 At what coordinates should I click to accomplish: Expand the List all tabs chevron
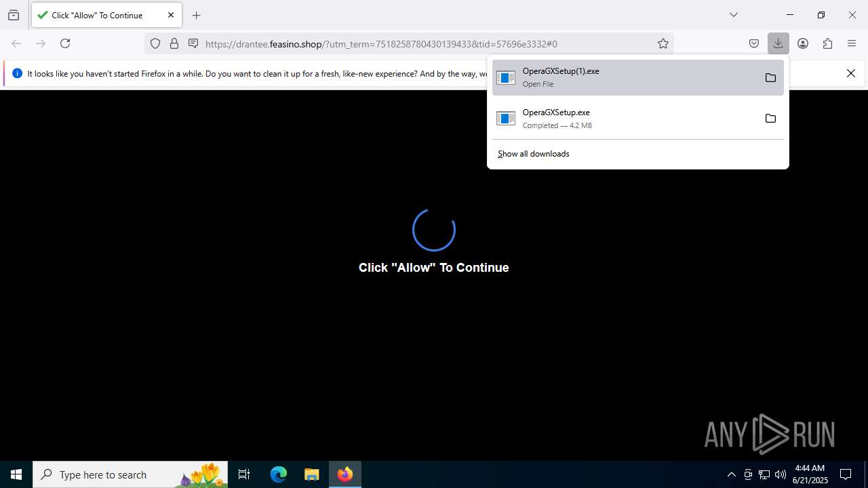point(733,15)
